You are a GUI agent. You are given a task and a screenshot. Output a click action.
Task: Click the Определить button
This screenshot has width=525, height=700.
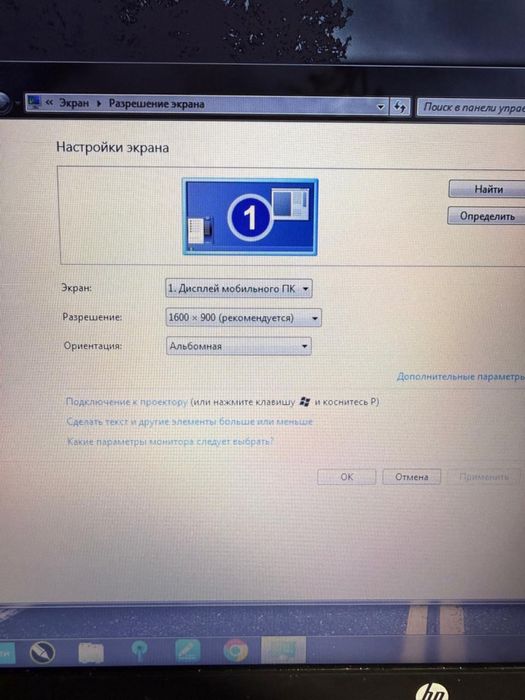coord(487,216)
